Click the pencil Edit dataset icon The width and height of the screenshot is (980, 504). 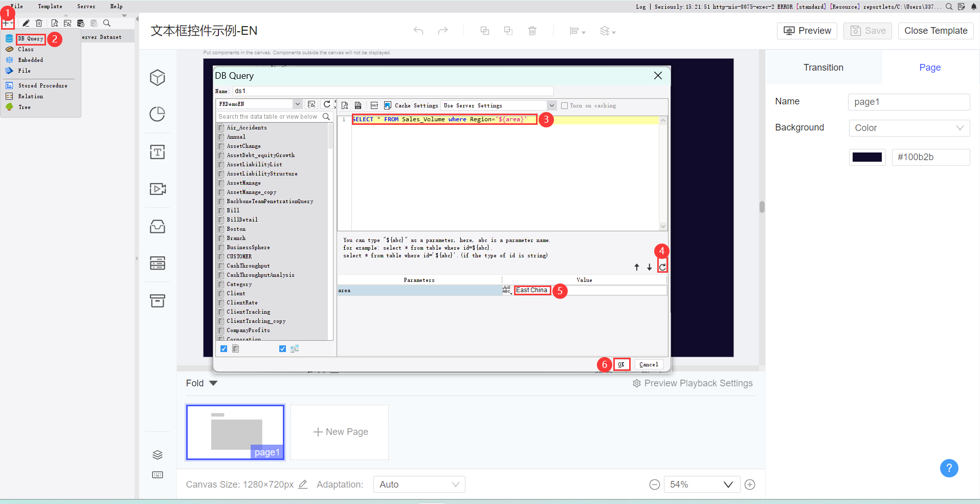coord(26,23)
